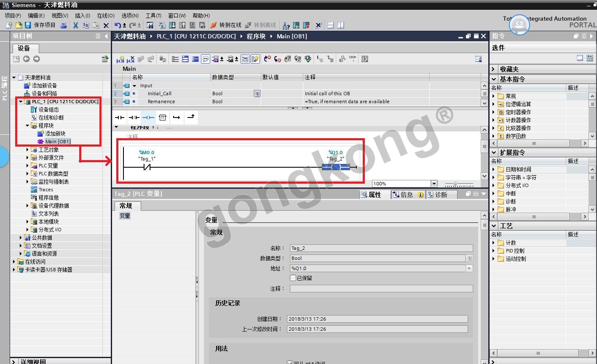The image size is (597, 364).
Task: Click the undo arrow icon
Action: pyautogui.click(x=118, y=25)
